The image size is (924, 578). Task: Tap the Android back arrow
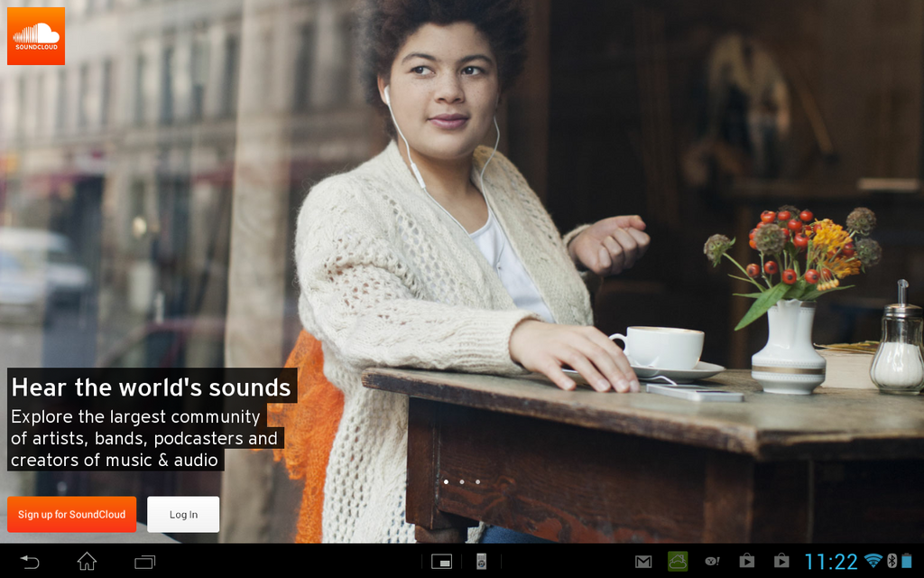[x=30, y=562]
